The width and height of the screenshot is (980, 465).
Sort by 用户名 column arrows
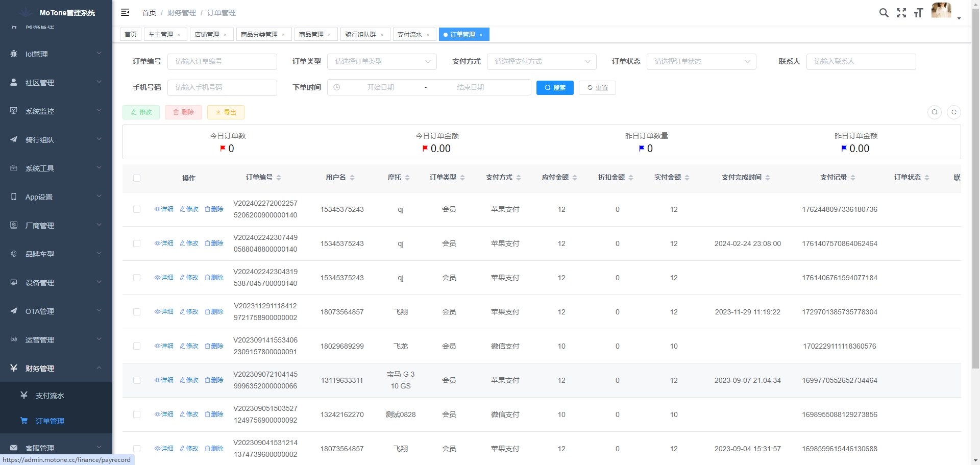point(352,178)
